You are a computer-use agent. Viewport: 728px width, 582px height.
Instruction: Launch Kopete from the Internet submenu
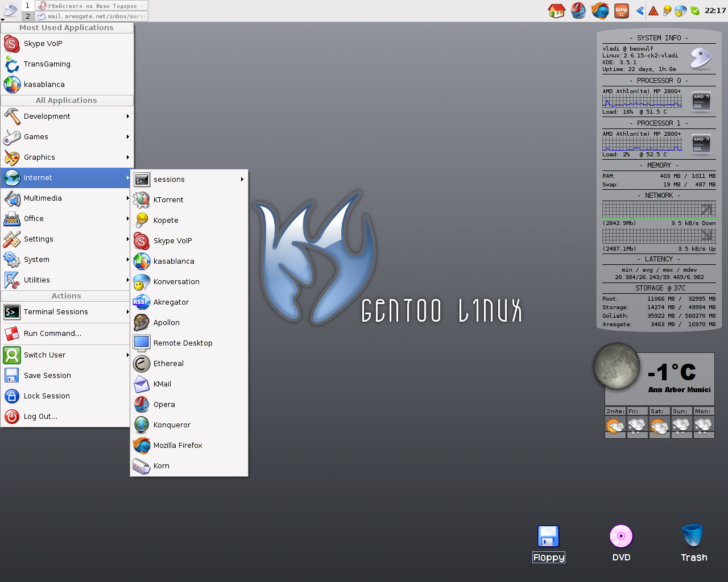(189, 221)
